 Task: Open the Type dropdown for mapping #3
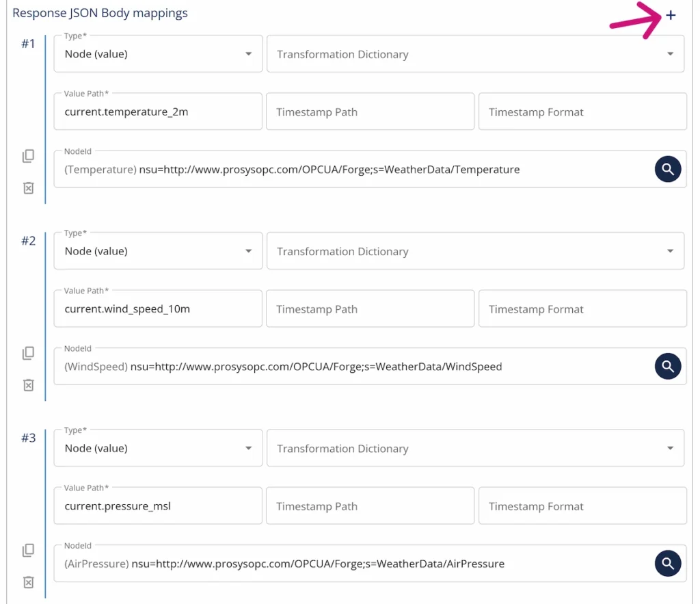tap(250, 448)
